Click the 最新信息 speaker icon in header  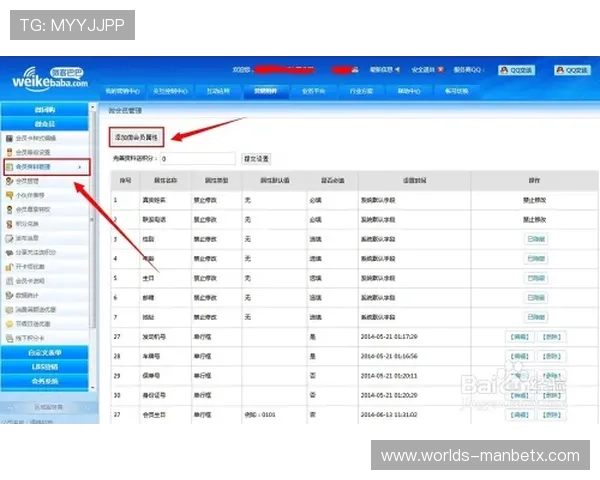tap(397, 70)
